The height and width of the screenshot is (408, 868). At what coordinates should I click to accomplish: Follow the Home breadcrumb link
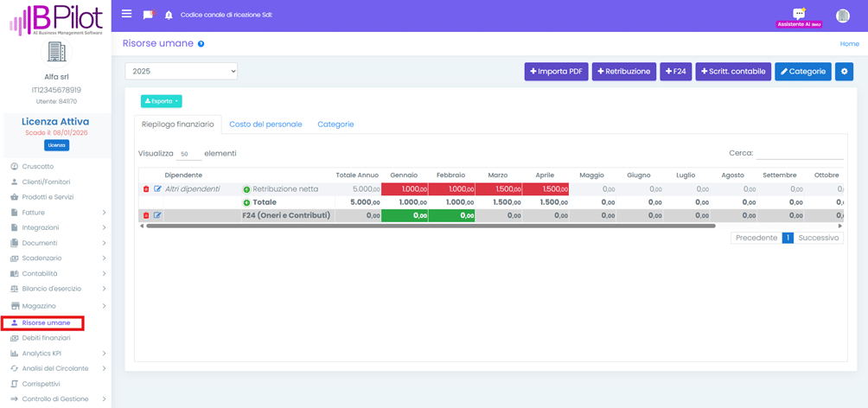(849, 44)
